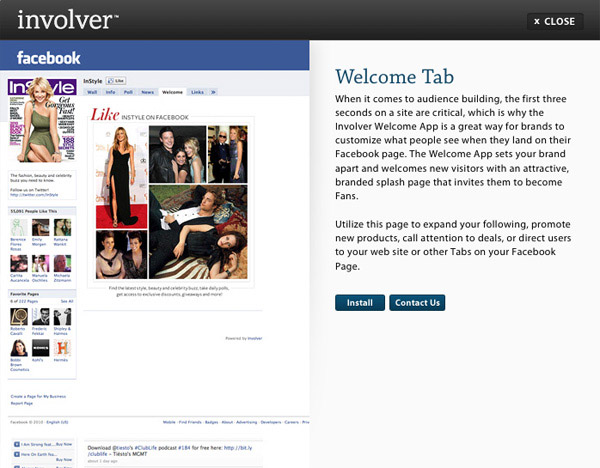
Task: Click the red-carpet black dress photo
Action: click(x=121, y=177)
